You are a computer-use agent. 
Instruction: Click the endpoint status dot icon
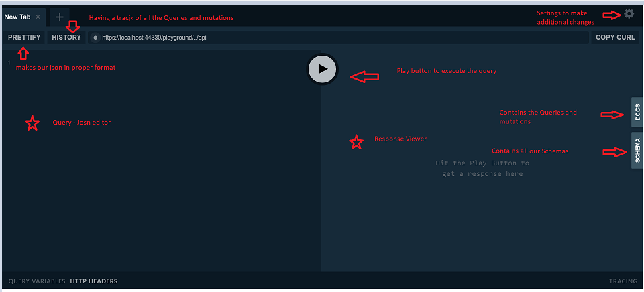click(x=95, y=38)
